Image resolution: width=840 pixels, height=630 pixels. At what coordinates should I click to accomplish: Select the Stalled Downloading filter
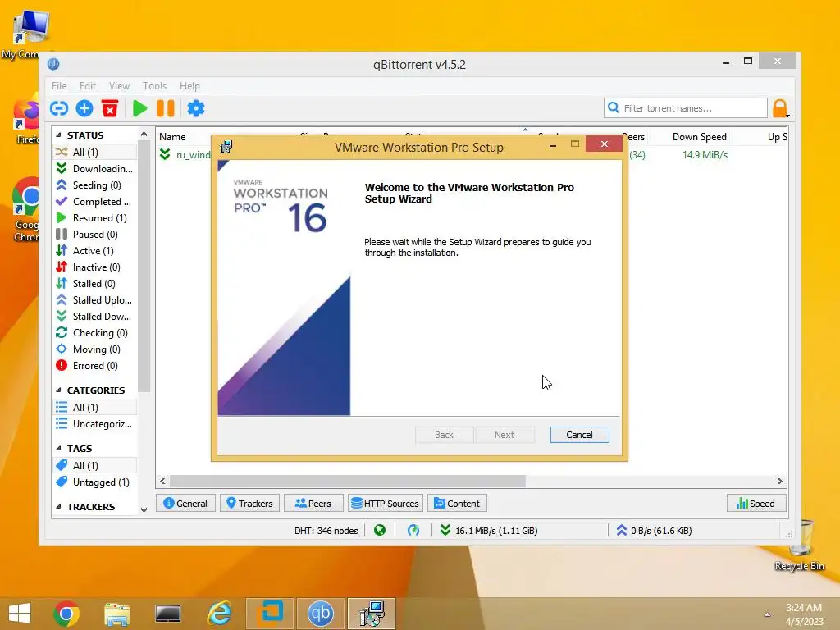(x=94, y=317)
